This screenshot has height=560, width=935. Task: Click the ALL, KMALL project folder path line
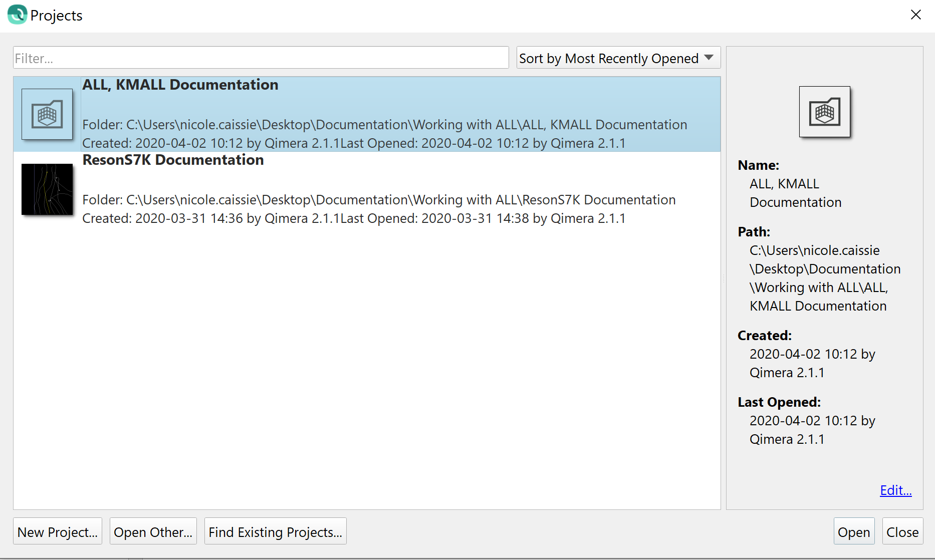click(x=384, y=125)
